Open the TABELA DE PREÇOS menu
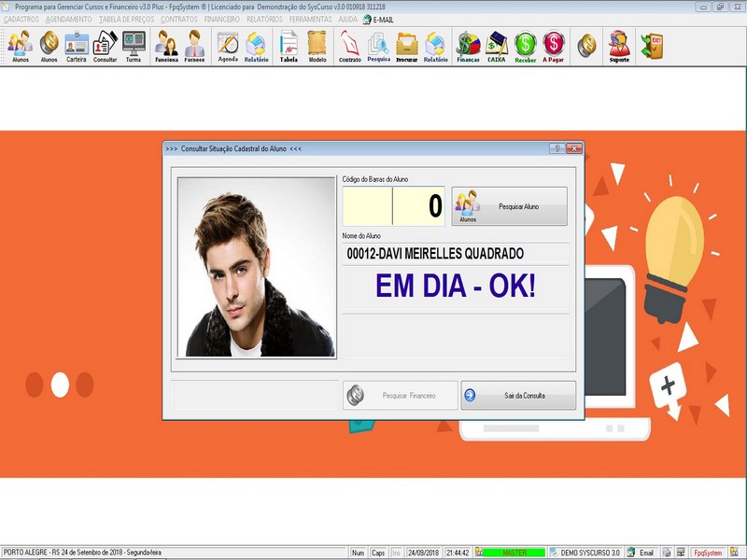747x560 pixels. [126, 20]
